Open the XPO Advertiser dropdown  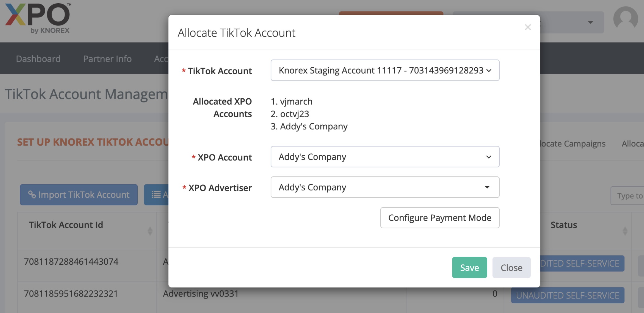coord(385,187)
